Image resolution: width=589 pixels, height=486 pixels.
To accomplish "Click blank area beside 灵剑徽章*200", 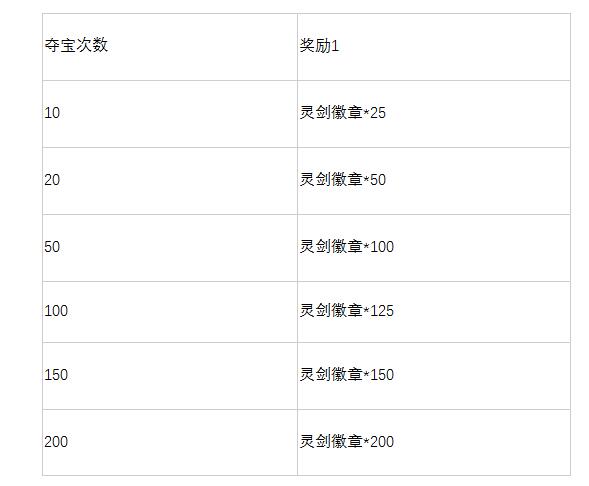I will [482, 442].
